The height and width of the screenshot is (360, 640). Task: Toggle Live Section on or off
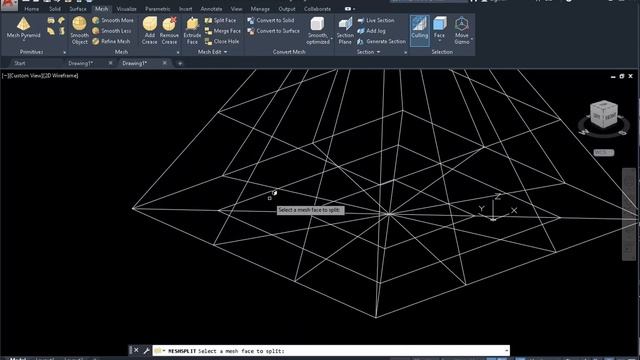point(376,20)
